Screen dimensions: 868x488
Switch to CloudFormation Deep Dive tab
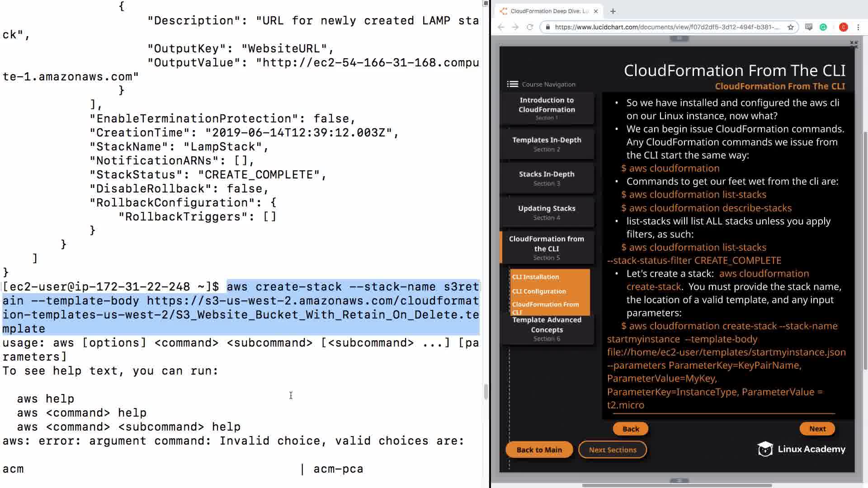tap(549, 11)
